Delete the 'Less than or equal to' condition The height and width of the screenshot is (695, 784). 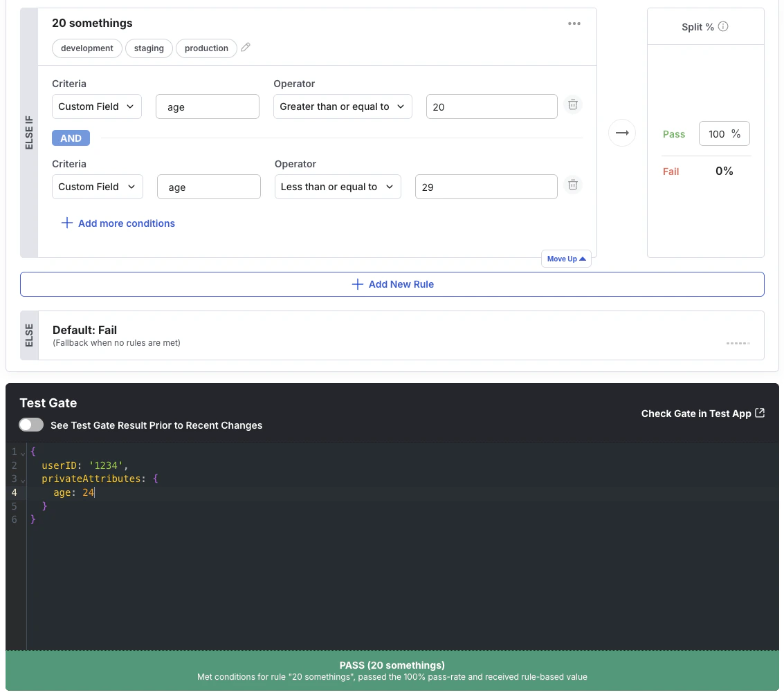(x=573, y=185)
